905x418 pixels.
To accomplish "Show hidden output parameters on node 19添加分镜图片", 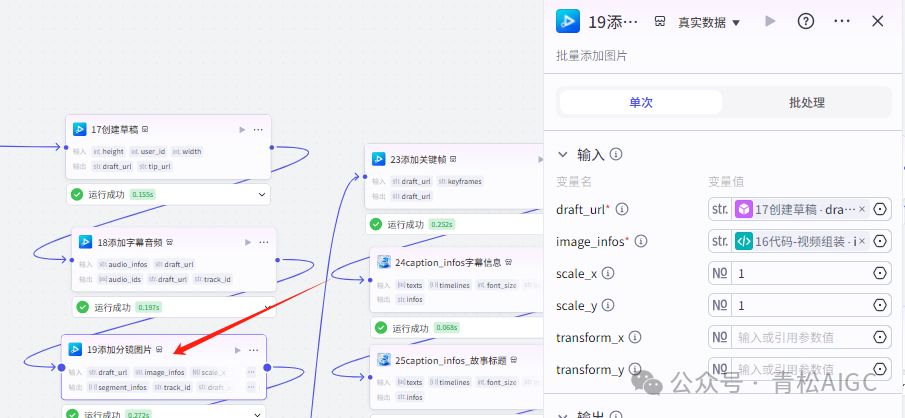I will [x=251, y=387].
